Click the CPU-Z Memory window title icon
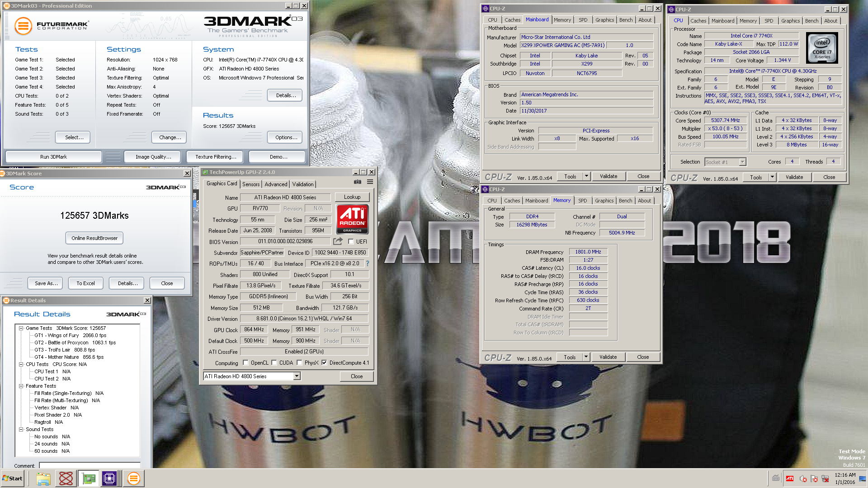The image size is (868, 488). pos(485,189)
